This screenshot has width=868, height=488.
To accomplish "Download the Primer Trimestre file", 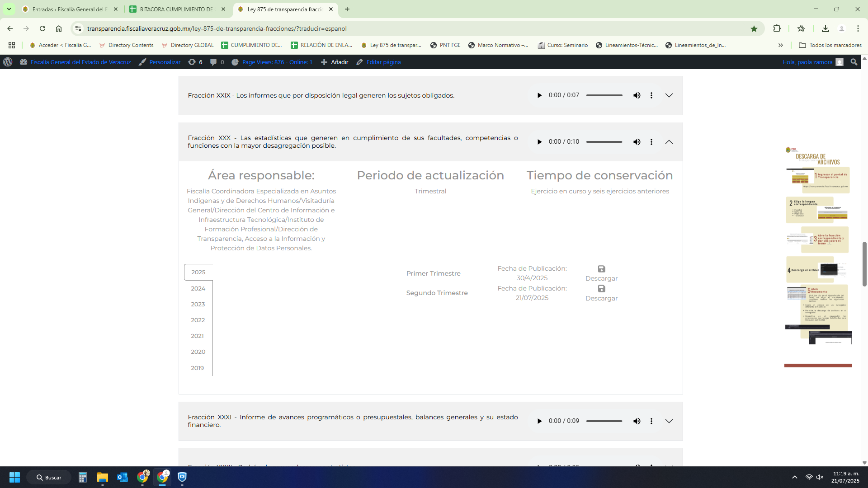I will 601,273.
